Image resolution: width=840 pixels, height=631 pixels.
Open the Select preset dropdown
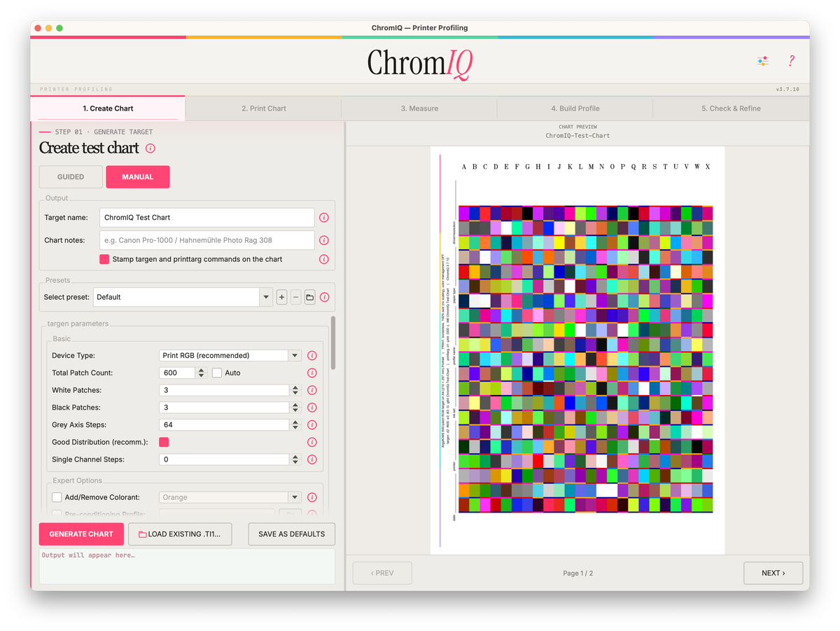click(x=183, y=297)
